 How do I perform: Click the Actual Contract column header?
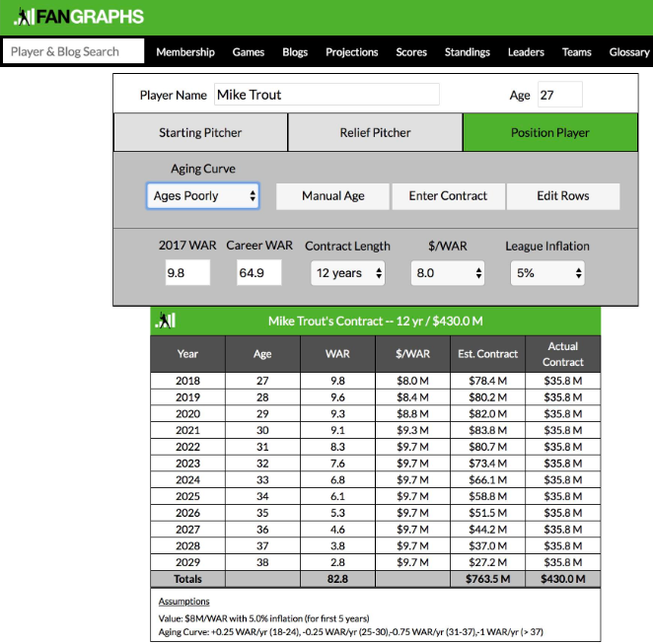(563, 354)
